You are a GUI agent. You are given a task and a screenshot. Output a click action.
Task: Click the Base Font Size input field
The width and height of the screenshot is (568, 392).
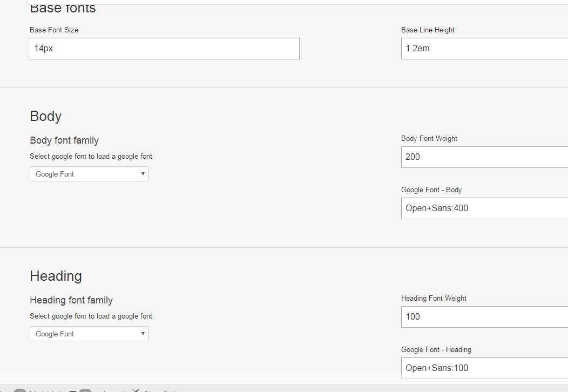[x=165, y=49]
